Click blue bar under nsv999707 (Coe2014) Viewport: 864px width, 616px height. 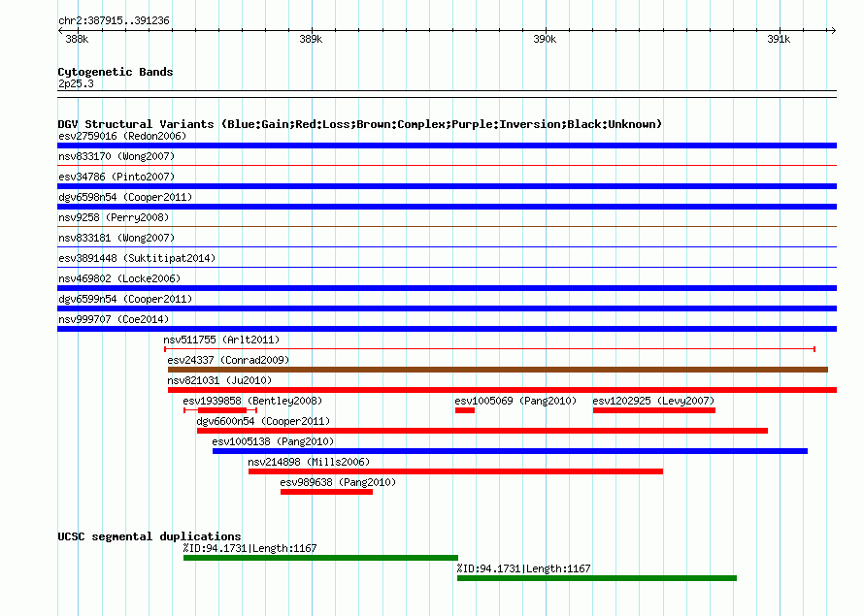pyautogui.click(x=447, y=329)
